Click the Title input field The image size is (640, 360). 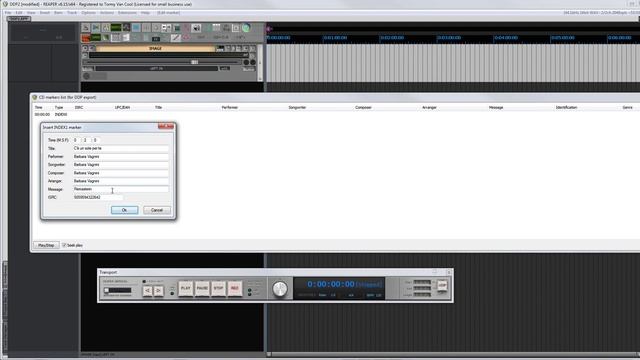[x=120, y=148]
